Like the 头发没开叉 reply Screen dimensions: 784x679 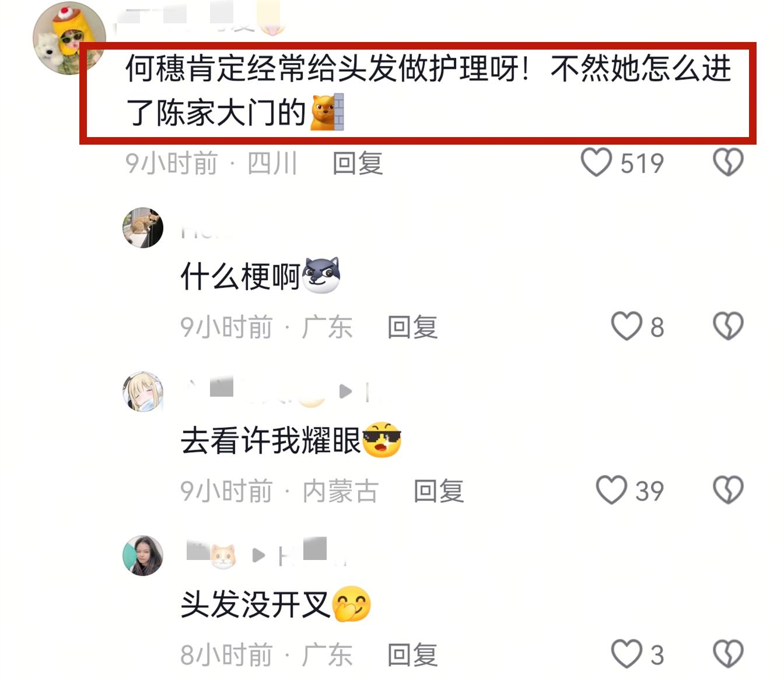click(626, 653)
